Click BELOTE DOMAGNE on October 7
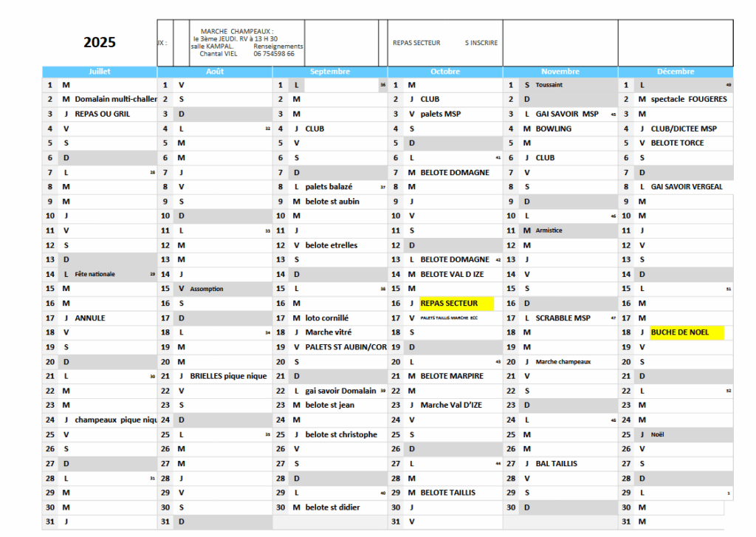The height and width of the screenshot is (537, 756). [x=455, y=172]
